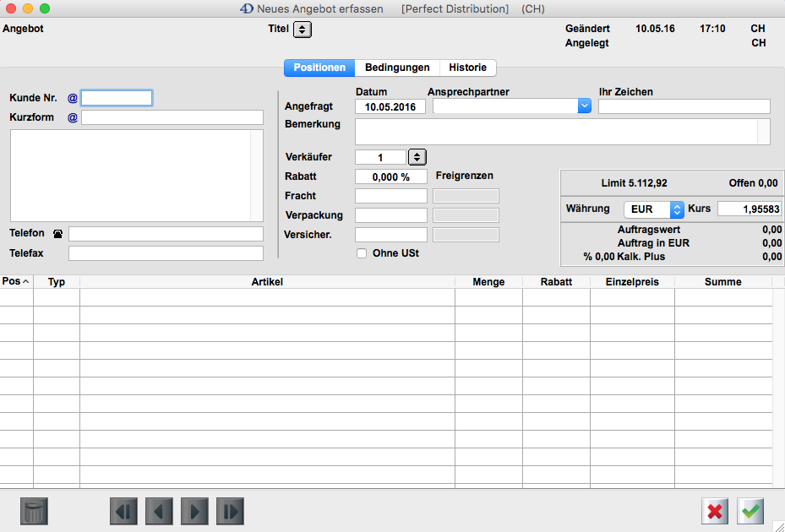This screenshot has height=532, width=785.
Task: Switch to the Bedingungen tab
Action: (397, 68)
